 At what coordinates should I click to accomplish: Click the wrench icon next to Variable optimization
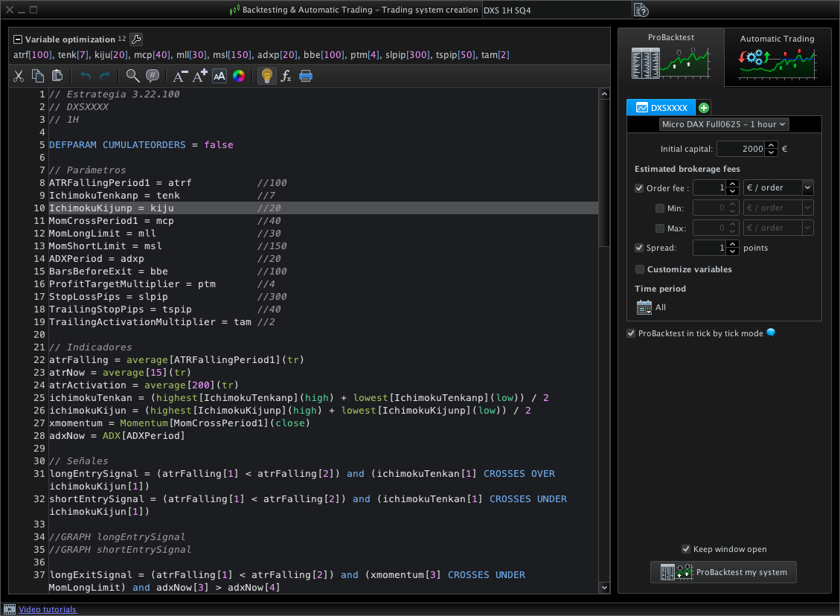(x=135, y=39)
